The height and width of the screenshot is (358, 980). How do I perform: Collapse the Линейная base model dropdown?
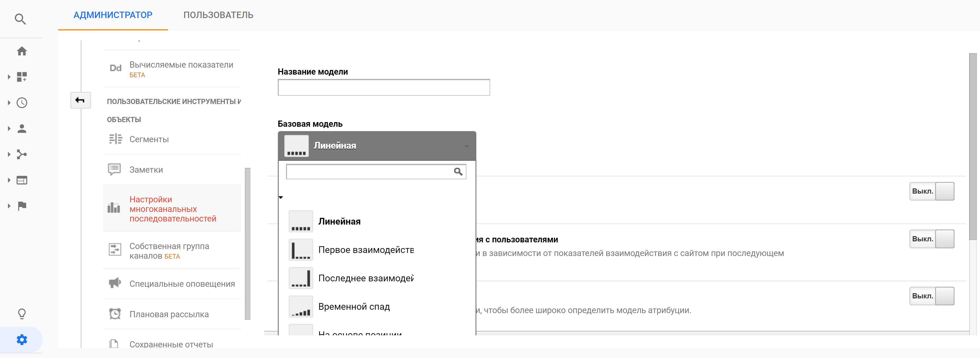click(x=376, y=146)
